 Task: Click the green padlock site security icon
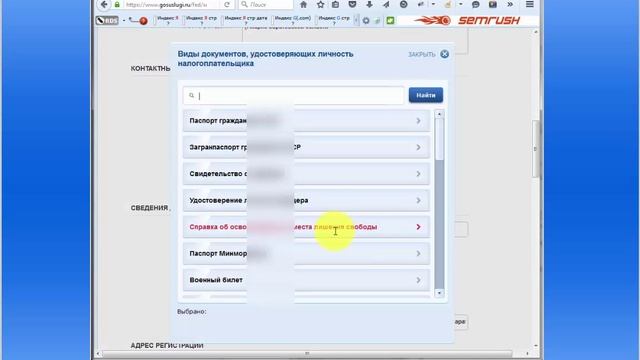click(117, 4)
